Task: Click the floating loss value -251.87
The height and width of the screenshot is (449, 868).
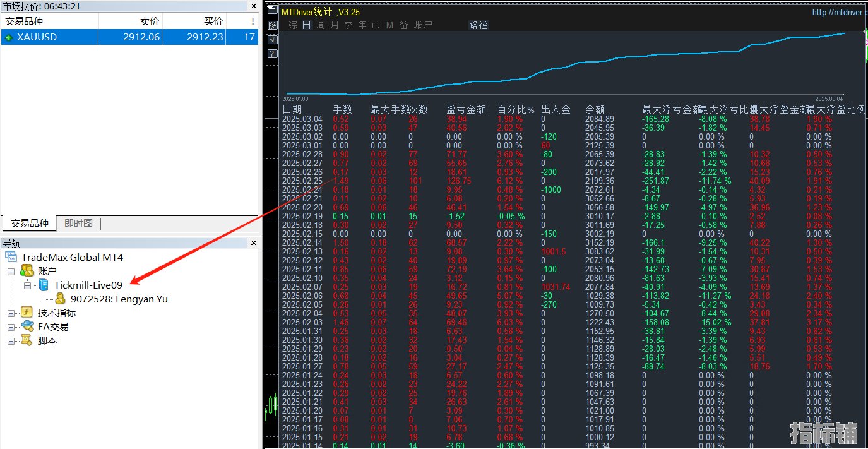Action: 656,181
